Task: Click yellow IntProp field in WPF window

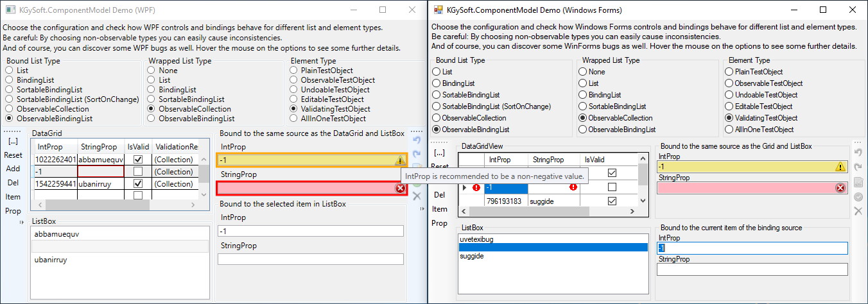Action: [x=312, y=160]
